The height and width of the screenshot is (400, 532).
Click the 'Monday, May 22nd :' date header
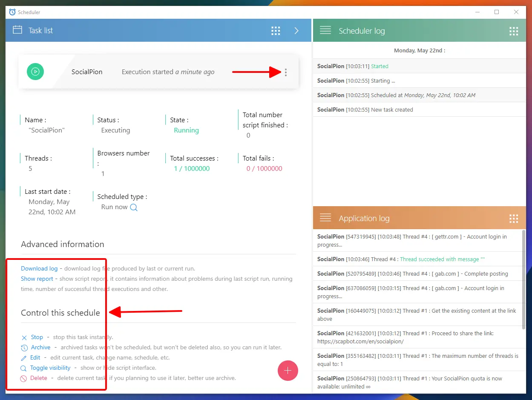pos(420,50)
